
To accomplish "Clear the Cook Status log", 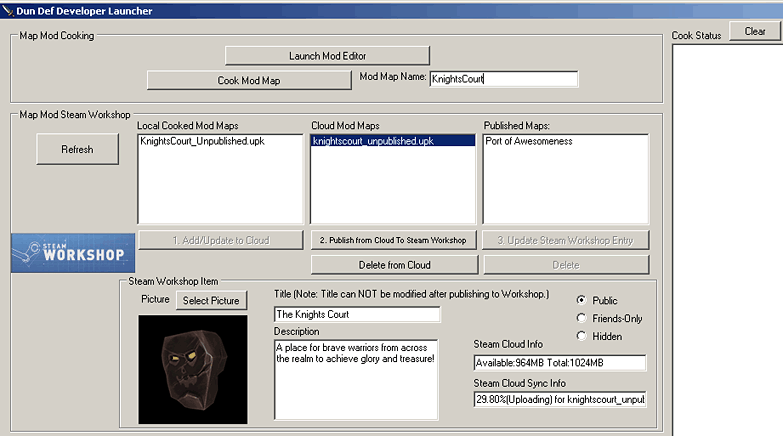I will tap(755, 31).
